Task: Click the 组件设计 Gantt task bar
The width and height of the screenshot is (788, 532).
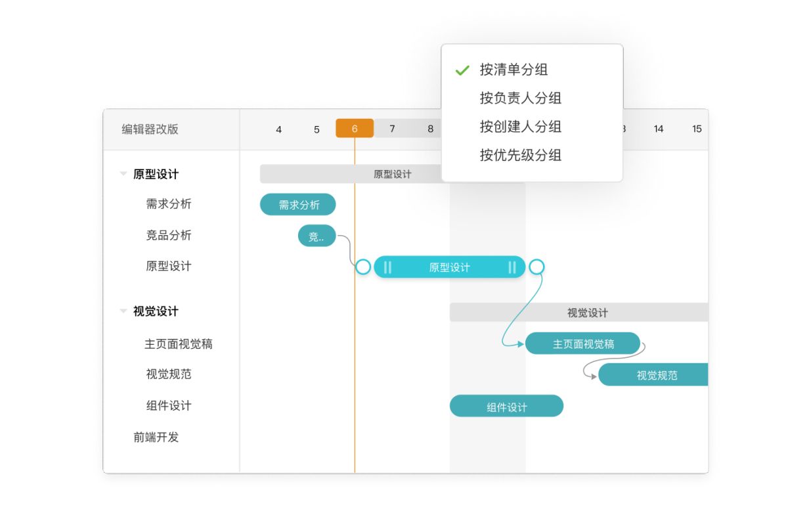Action: (506, 407)
